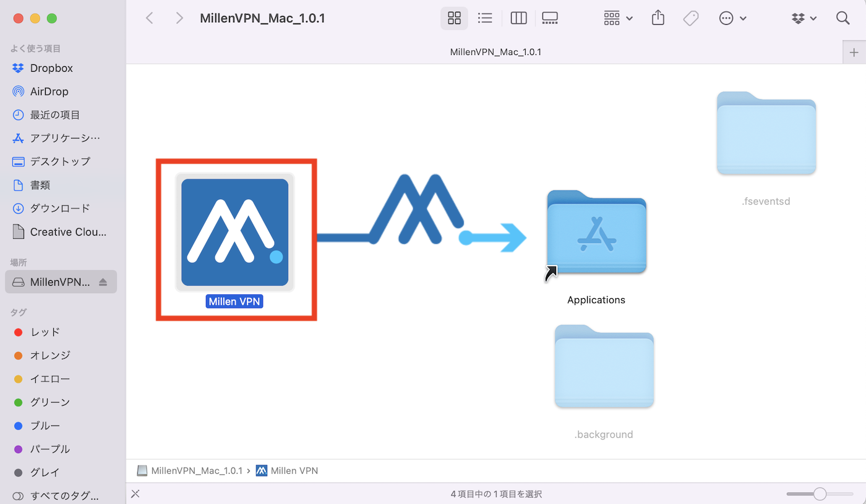Open the Dropbox toolbar dropdown
Screen dimensions: 866x504
pyautogui.click(x=804, y=19)
